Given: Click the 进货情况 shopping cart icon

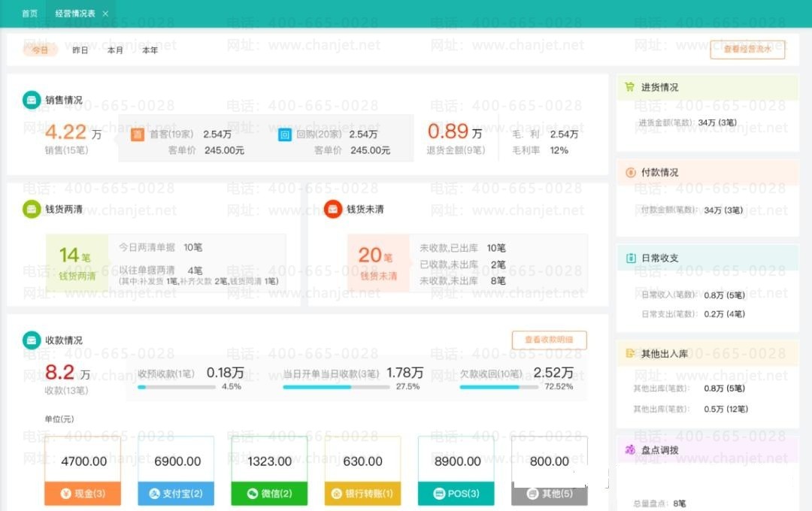Looking at the screenshot, I should [x=630, y=87].
